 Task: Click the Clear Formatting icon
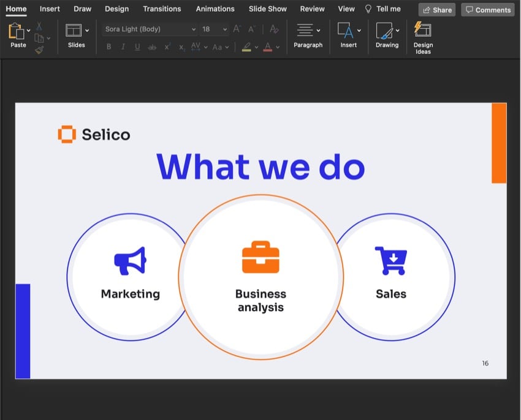[x=274, y=29]
